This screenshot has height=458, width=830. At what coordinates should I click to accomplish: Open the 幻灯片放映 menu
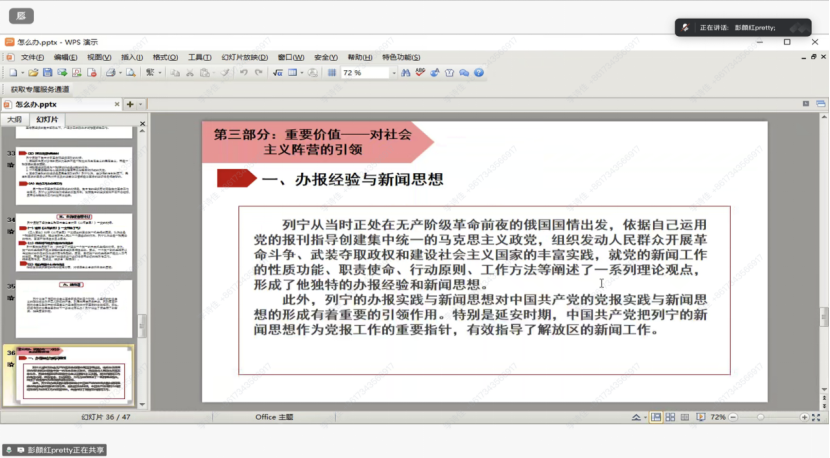click(244, 58)
